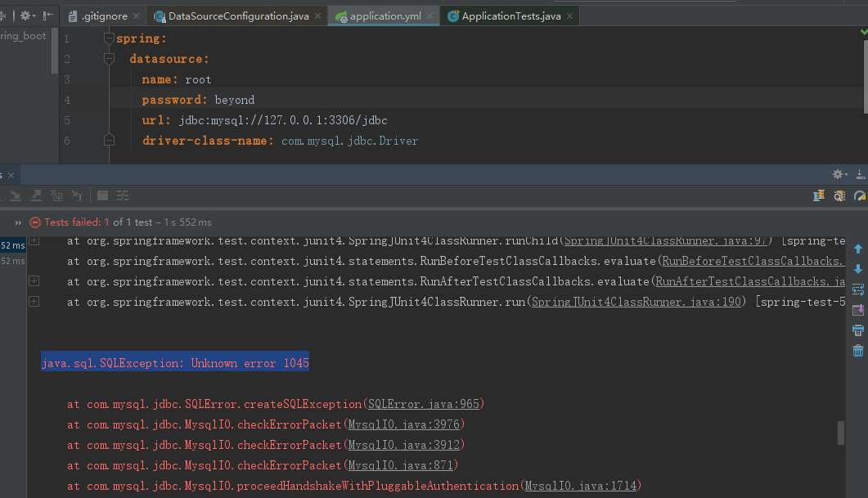Click the password value 'beyond'
This screenshot has height=498, width=868.
(235, 100)
